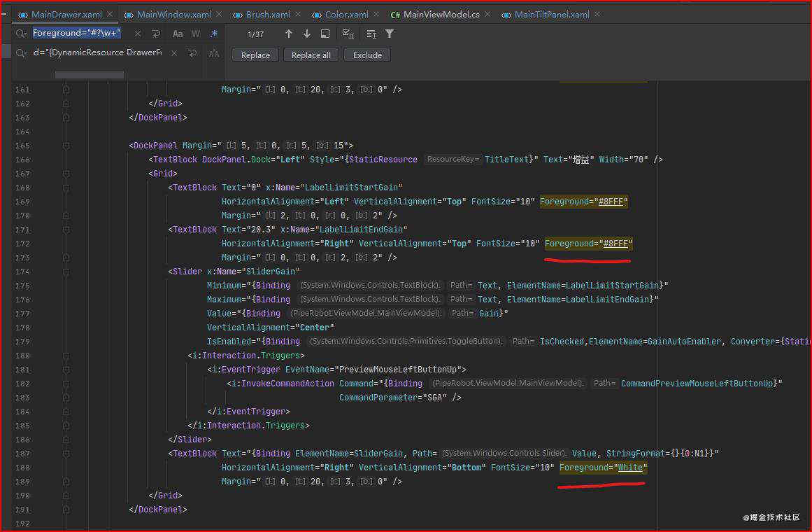The height and width of the screenshot is (532, 812).
Task: Switch to the MainWindow.xaml tab
Action: [x=173, y=15]
